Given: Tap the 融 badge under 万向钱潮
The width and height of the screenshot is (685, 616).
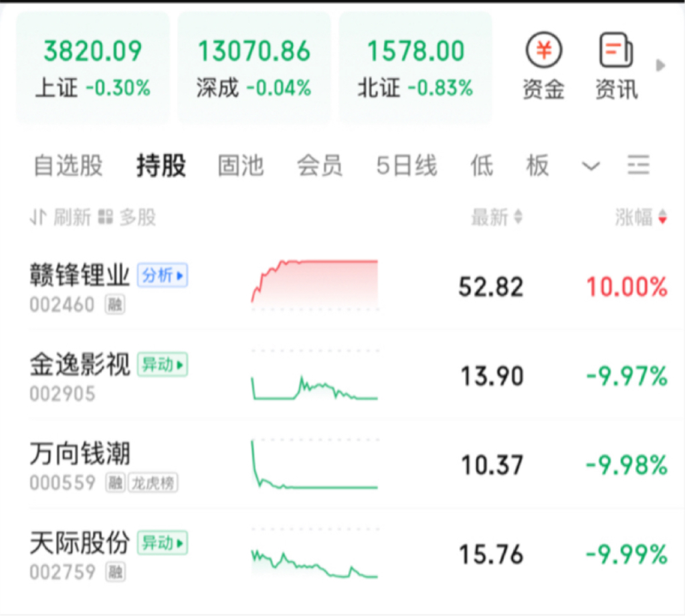Looking at the screenshot, I should tap(115, 483).
